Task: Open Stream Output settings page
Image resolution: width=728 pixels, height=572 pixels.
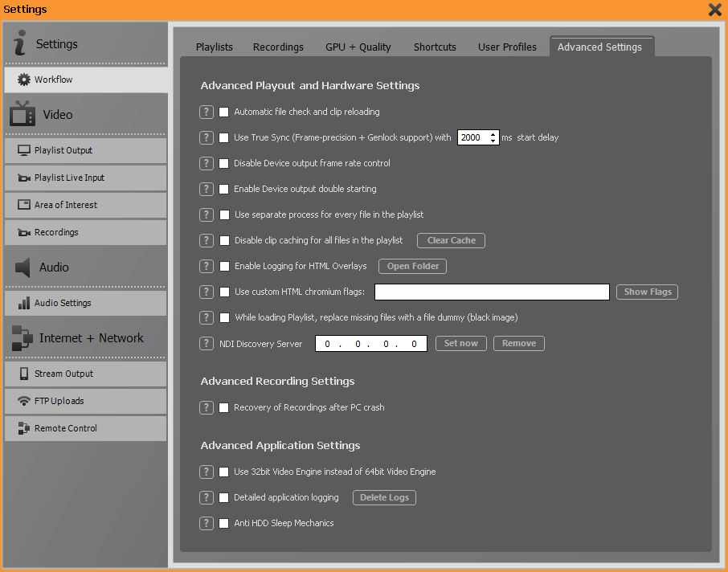Action: (85, 374)
